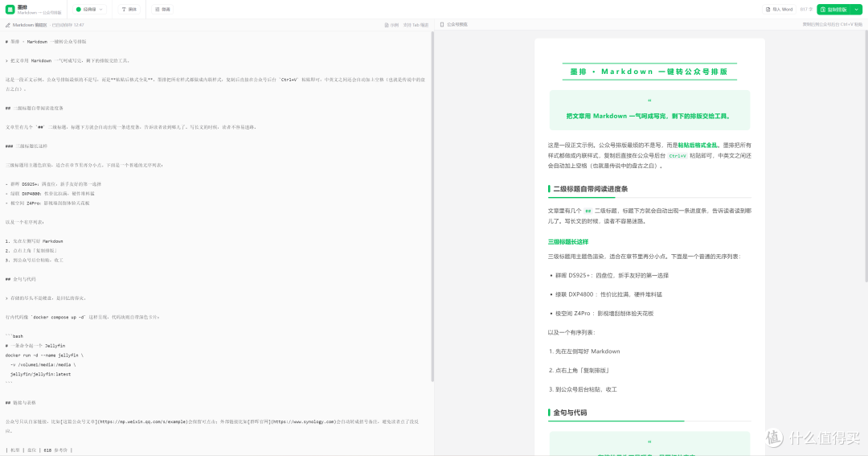Click '3. 到公众号后台粘贴，收工' in preview
Screen dimensions: 868x456
pyautogui.click(x=583, y=389)
